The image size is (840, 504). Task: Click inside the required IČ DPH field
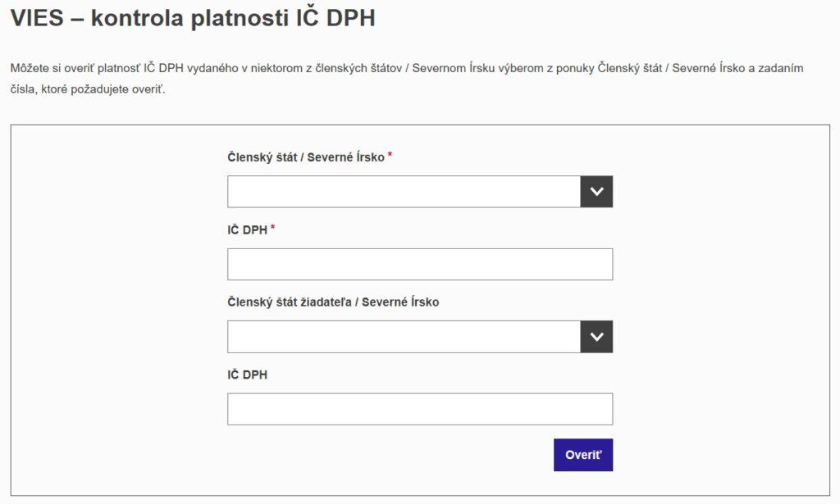420,264
